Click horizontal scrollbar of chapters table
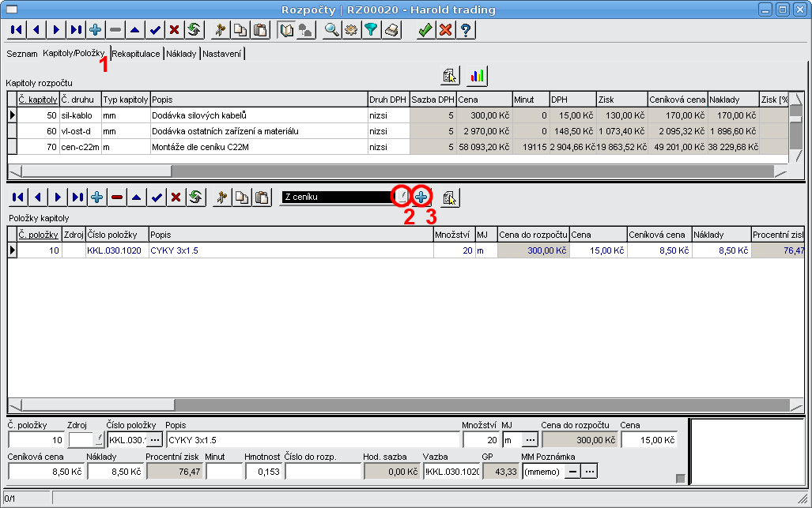The height and width of the screenshot is (508, 812). pos(395,171)
